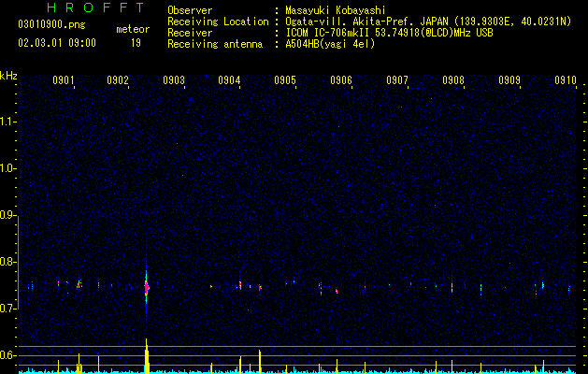
Task: Click the 0901 time marker
Action: (63, 80)
